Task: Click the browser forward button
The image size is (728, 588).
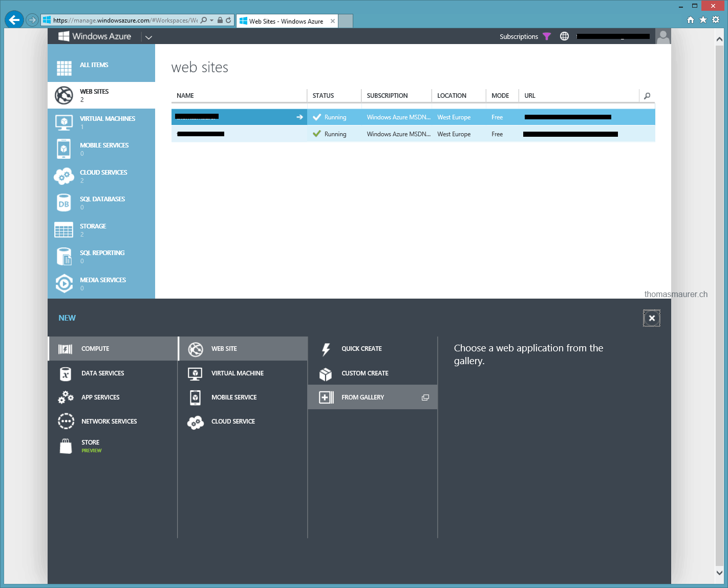Action: coord(32,20)
